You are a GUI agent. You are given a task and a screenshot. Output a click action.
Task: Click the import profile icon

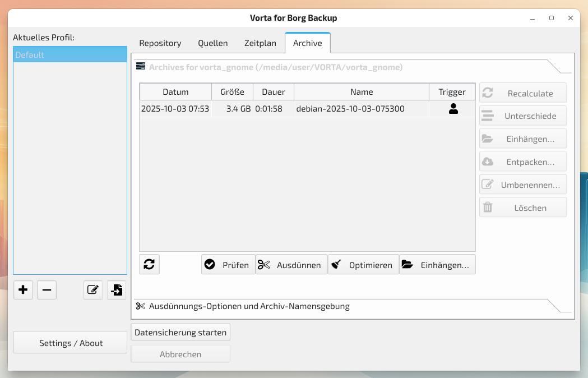117,290
